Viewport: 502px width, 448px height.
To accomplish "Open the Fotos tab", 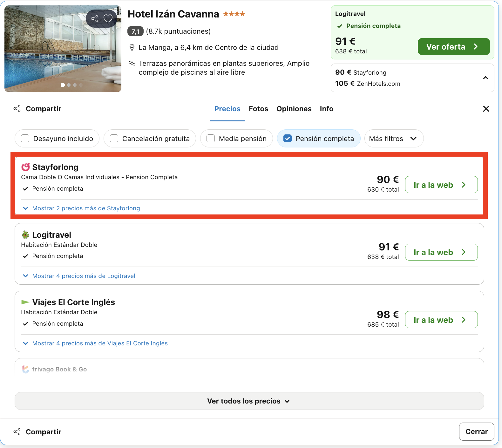I will 258,109.
